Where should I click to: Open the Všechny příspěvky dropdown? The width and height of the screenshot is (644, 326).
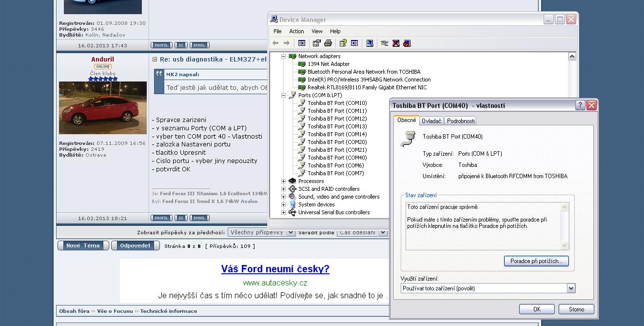tap(291, 233)
